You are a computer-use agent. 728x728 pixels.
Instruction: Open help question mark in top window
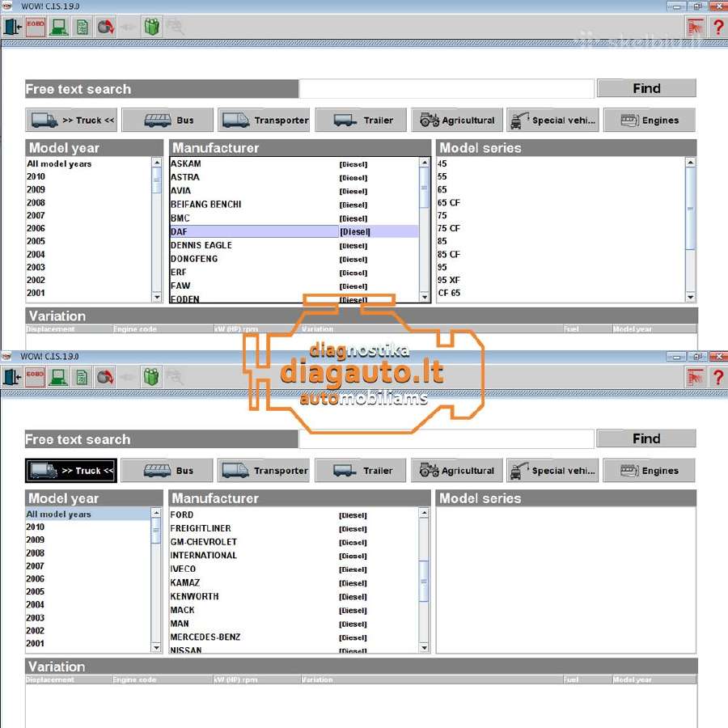718,27
